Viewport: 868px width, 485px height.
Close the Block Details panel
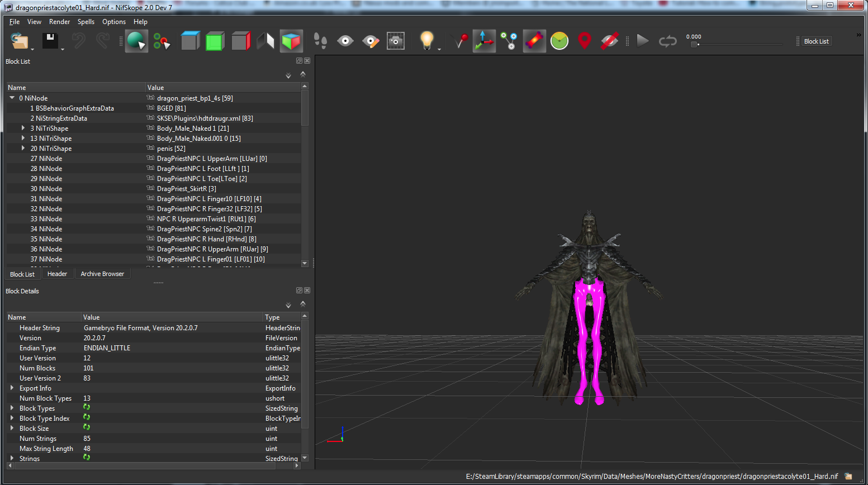(x=307, y=291)
